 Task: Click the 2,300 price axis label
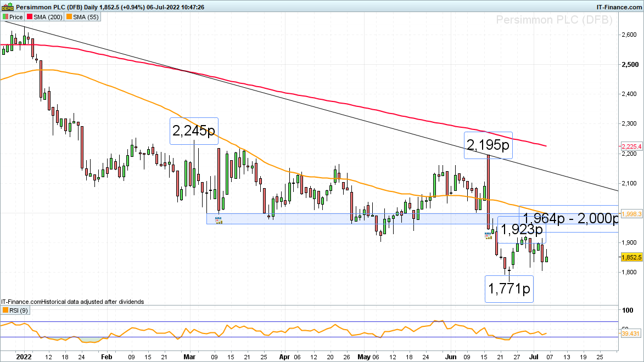pyautogui.click(x=629, y=123)
